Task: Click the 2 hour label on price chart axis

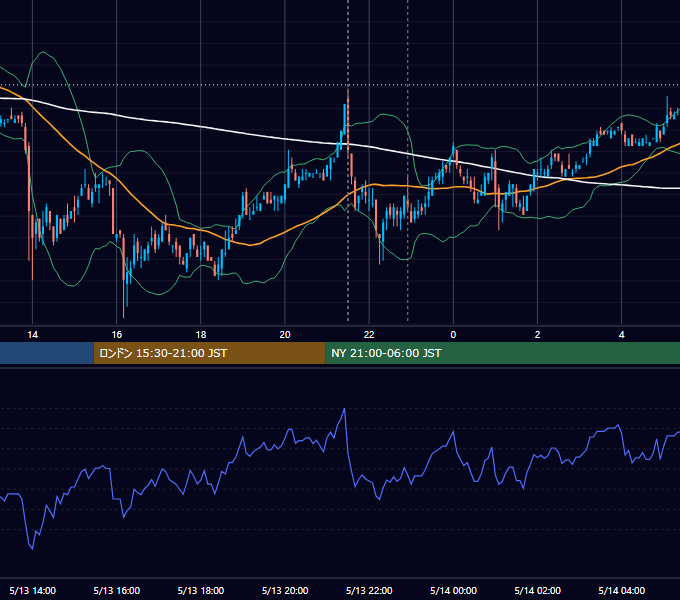Action: 537,335
